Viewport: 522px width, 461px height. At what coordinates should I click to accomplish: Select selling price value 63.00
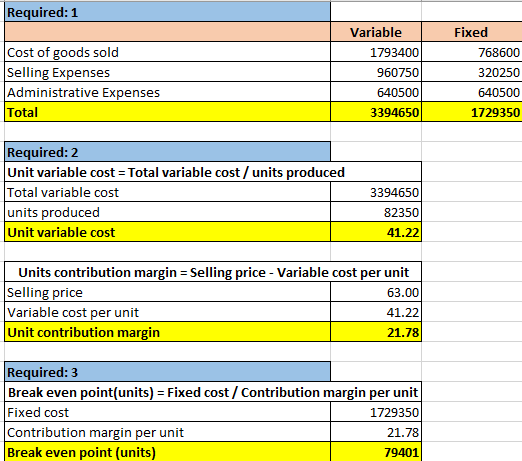376,292
